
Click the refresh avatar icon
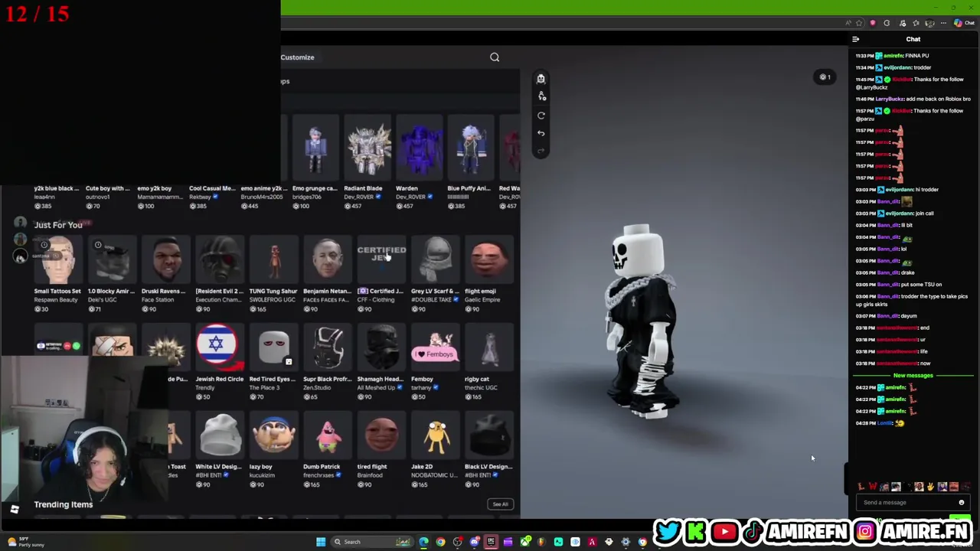tap(541, 116)
